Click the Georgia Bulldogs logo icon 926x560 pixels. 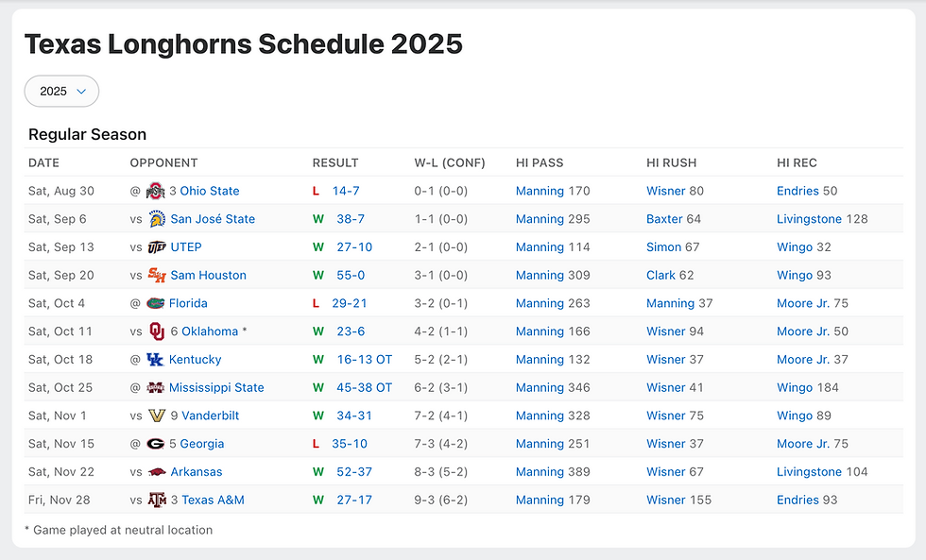[156, 444]
